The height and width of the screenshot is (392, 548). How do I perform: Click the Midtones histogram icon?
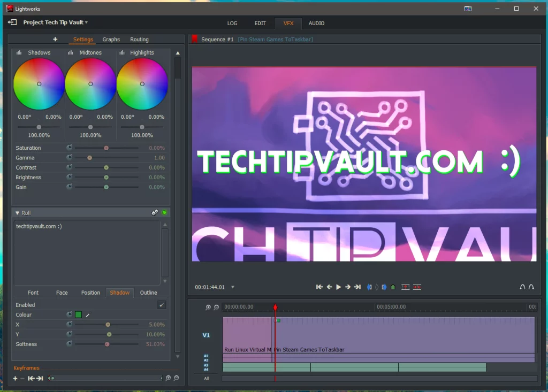pyautogui.click(x=70, y=52)
